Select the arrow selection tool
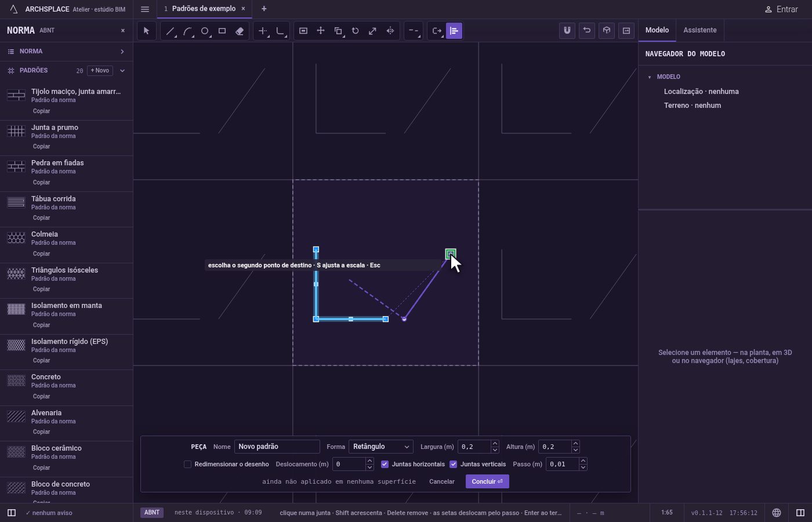 pos(146,31)
